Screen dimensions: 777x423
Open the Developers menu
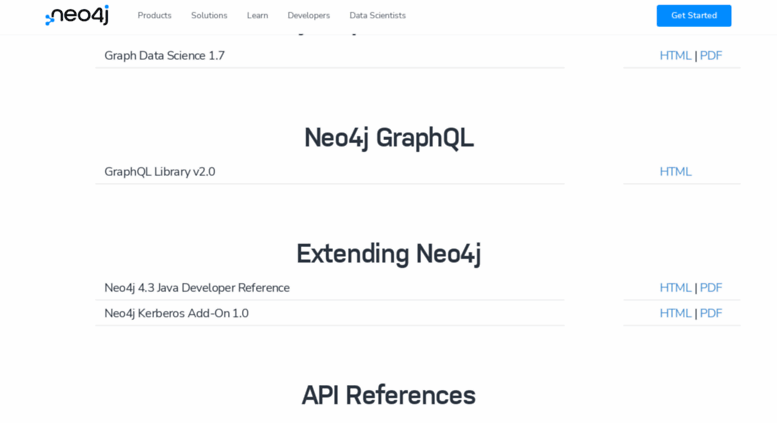[x=309, y=15]
